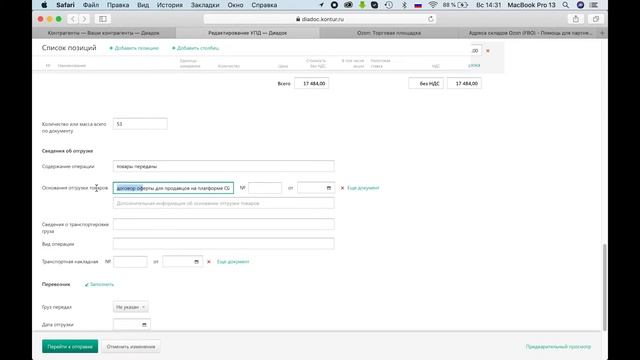
Task: Toggle the Safari sidebar button
Action: click(102, 19)
